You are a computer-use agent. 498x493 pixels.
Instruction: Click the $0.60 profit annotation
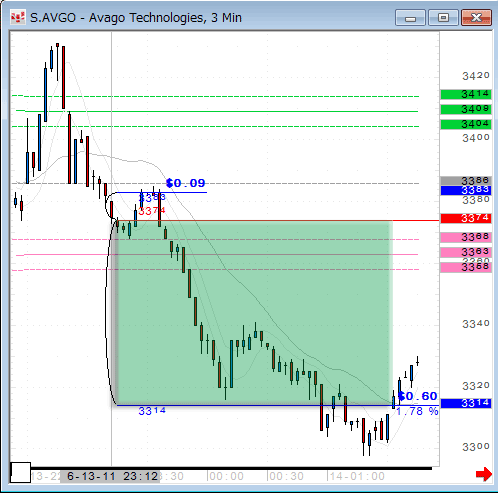click(x=418, y=396)
